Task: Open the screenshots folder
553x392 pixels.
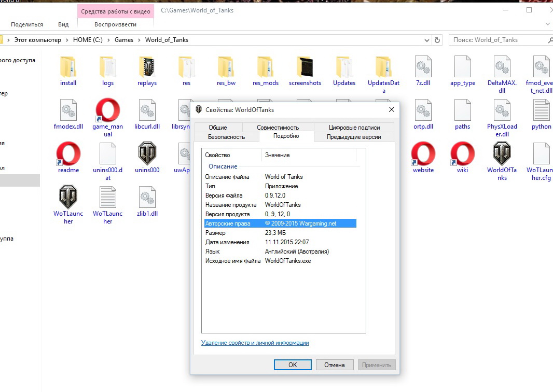Action: pyautogui.click(x=305, y=67)
